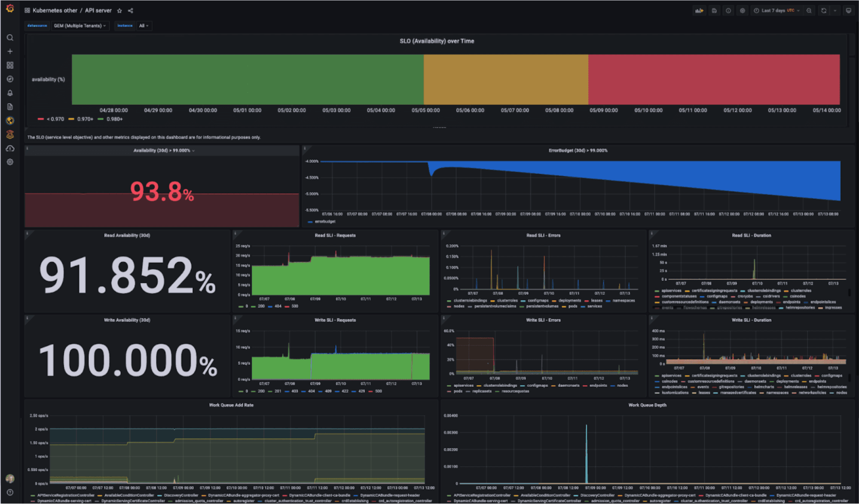Open the Read SLI - Requests panel menu
This screenshot has height=504, width=859.
pos(335,235)
